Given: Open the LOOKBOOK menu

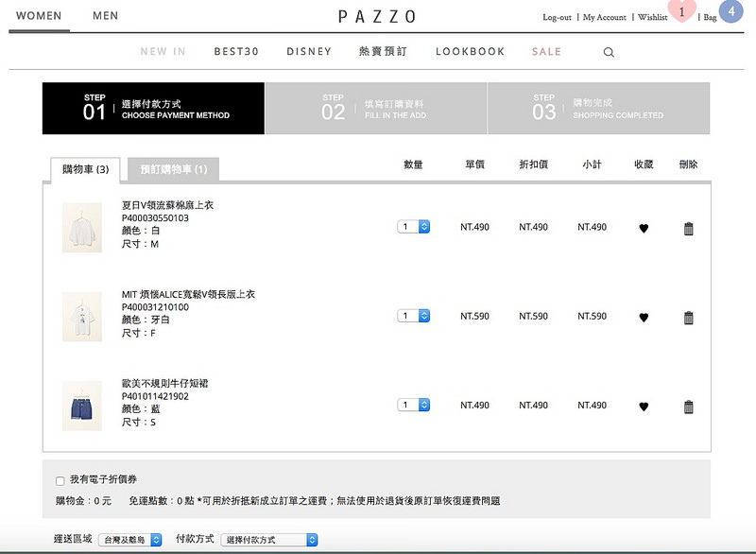Looking at the screenshot, I should (x=470, y=52).
